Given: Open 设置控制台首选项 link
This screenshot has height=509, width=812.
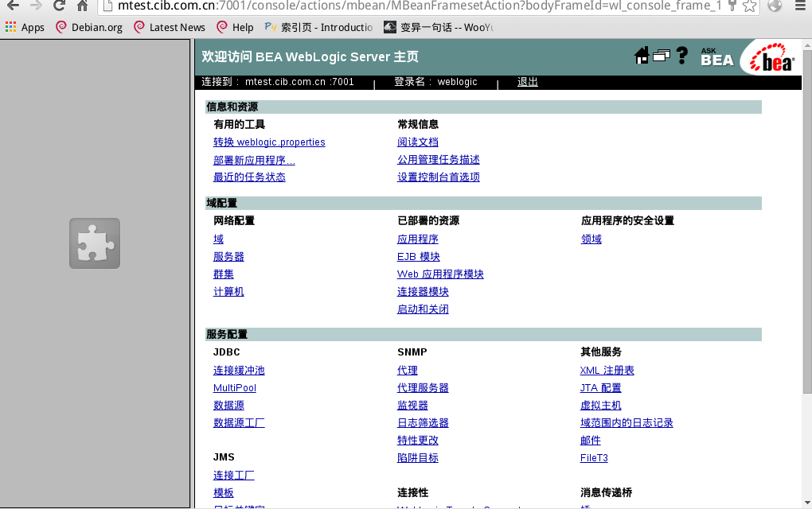Looking at the screenshot, I should pos(438,177).
